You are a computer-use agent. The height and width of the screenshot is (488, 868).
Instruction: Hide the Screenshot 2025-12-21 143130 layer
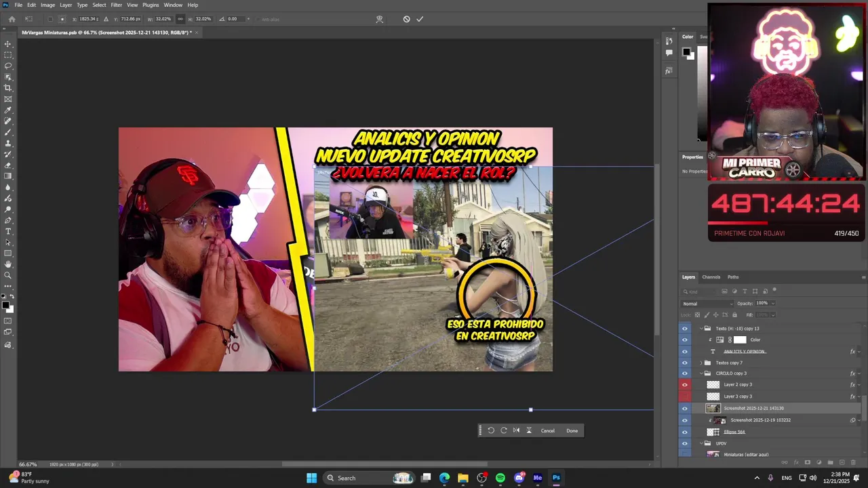tap(684, 408)
